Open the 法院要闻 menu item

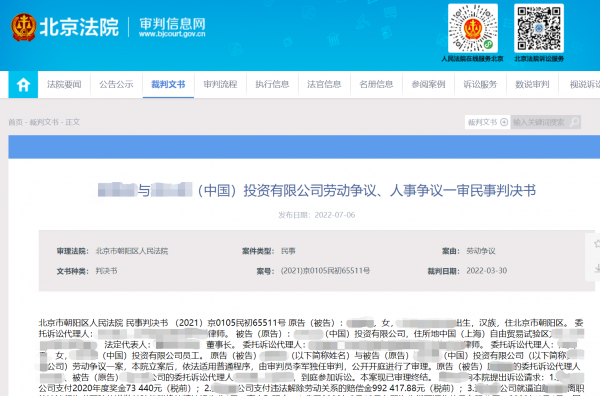click(64, 84)
